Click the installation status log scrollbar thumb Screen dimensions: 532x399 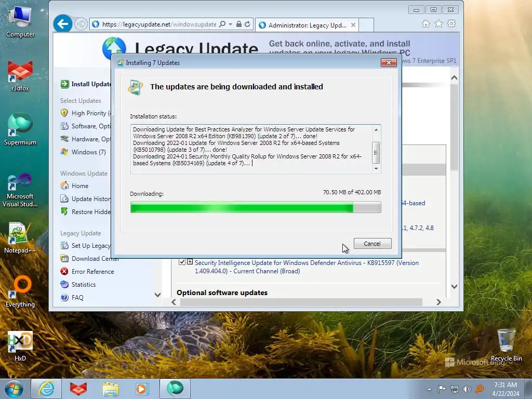pyautogui.click(x=376, y=152)
